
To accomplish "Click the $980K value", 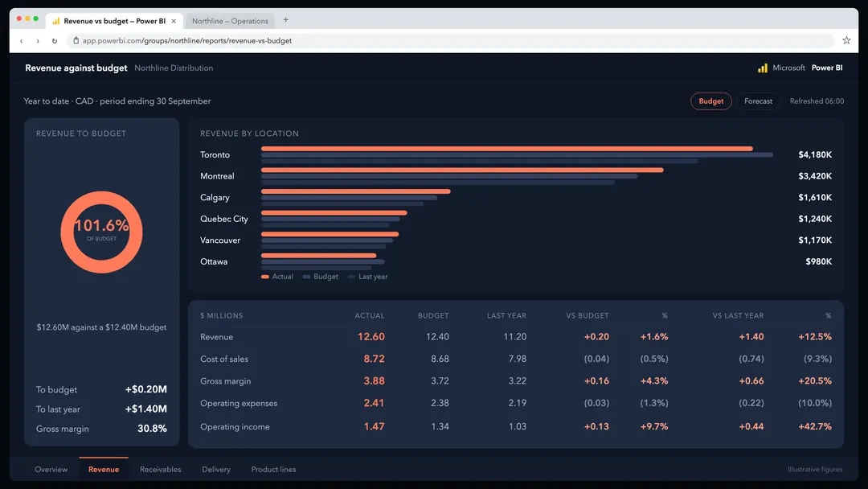I will [819, 262].
